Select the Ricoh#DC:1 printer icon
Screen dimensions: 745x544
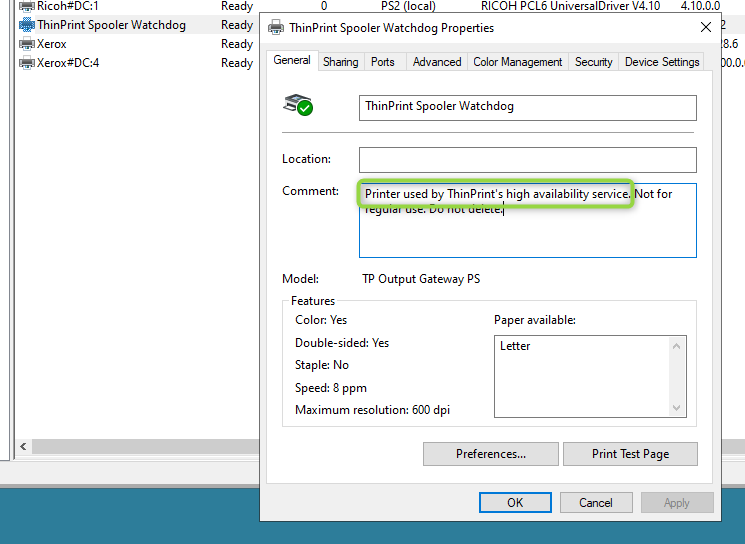pyautogui.click(x=27, y=6)
